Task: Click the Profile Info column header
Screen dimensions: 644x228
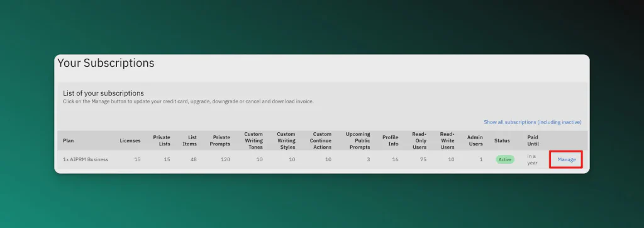Action: point(391,140)
